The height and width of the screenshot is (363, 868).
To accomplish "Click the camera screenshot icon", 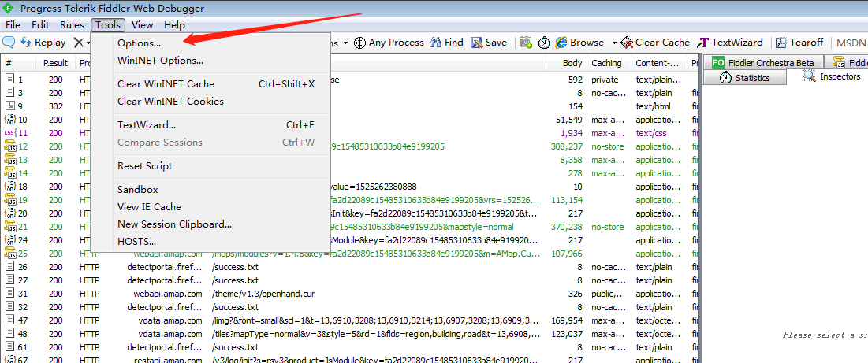I will point(526,43).
